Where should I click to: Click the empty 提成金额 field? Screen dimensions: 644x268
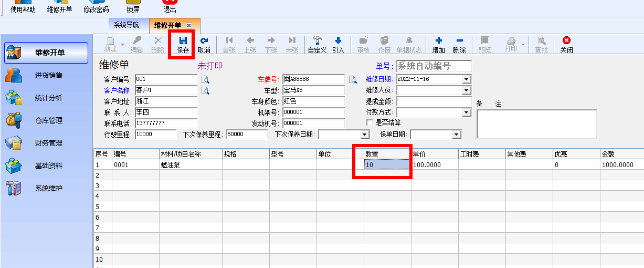click(434, 101)
